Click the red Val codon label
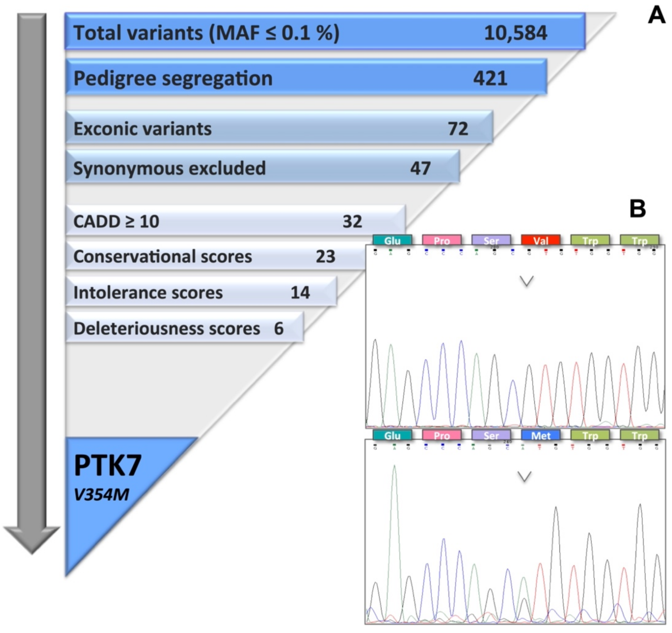Image resolution: width=672 pixels, height=633 pixels. pyautogui.click(x=541, y=240)
